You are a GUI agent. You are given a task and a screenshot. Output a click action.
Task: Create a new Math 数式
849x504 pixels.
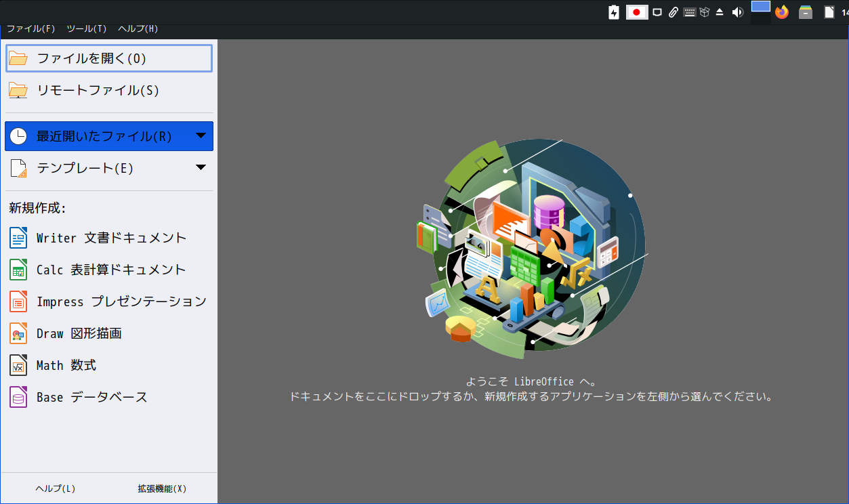(109, 365)
